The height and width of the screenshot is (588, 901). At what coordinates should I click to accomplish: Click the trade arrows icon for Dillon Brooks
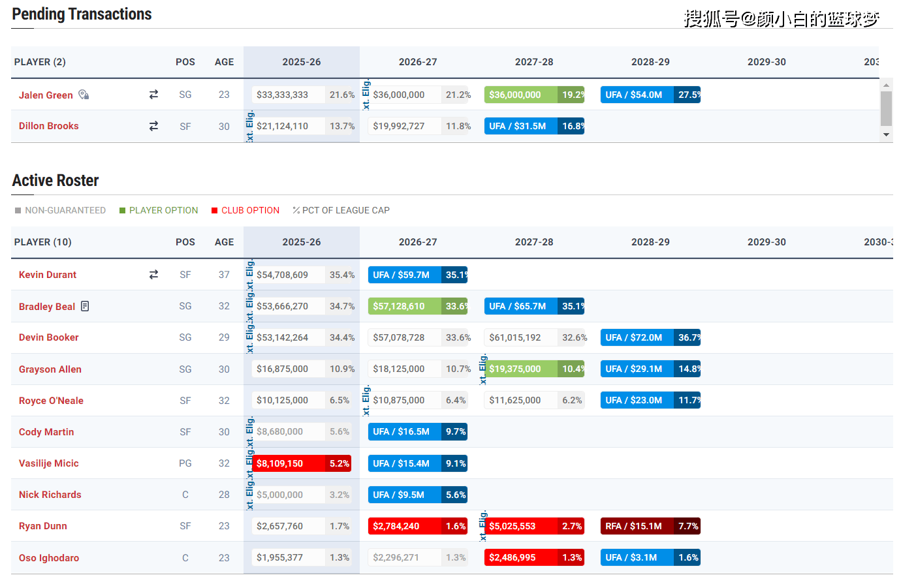click(153, 126)
